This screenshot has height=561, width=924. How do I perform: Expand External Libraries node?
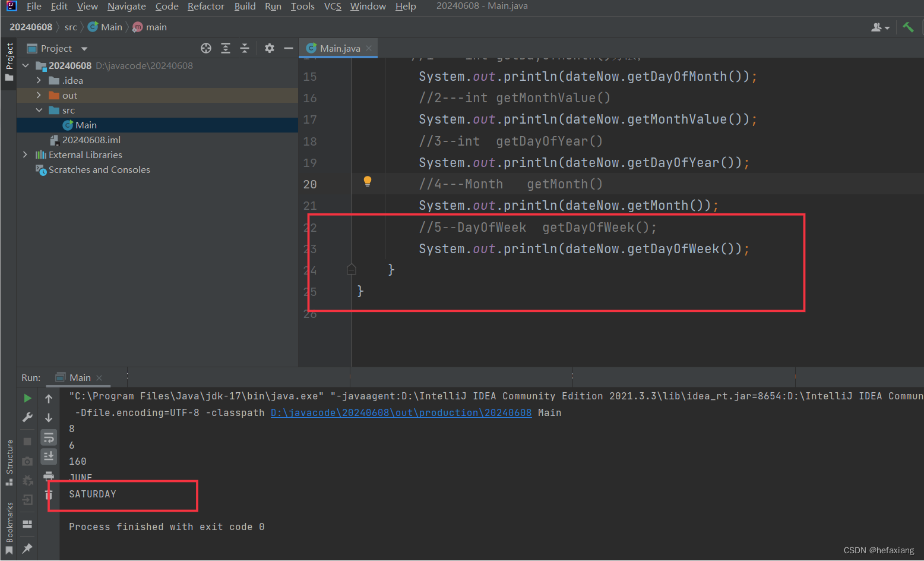[25, 155]
